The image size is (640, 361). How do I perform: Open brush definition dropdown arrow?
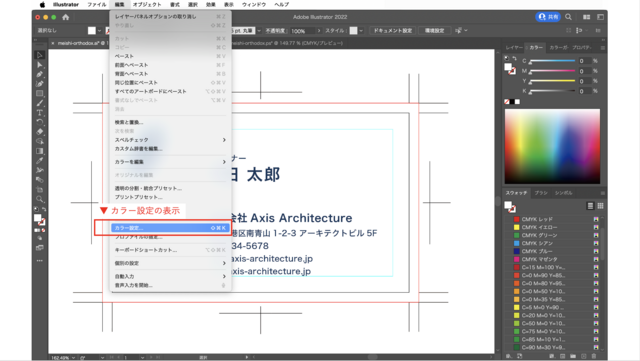coord(259,31)
